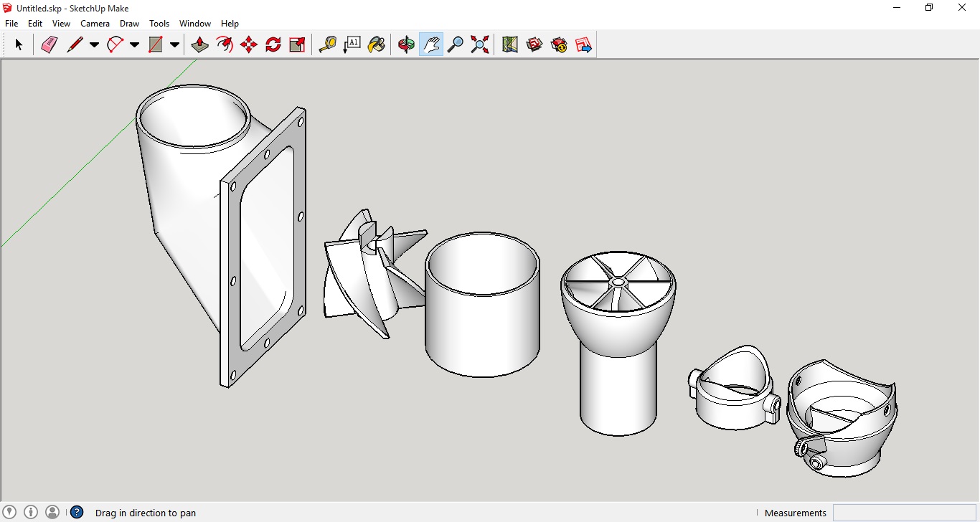Open the Draw menu

[129, 24]
